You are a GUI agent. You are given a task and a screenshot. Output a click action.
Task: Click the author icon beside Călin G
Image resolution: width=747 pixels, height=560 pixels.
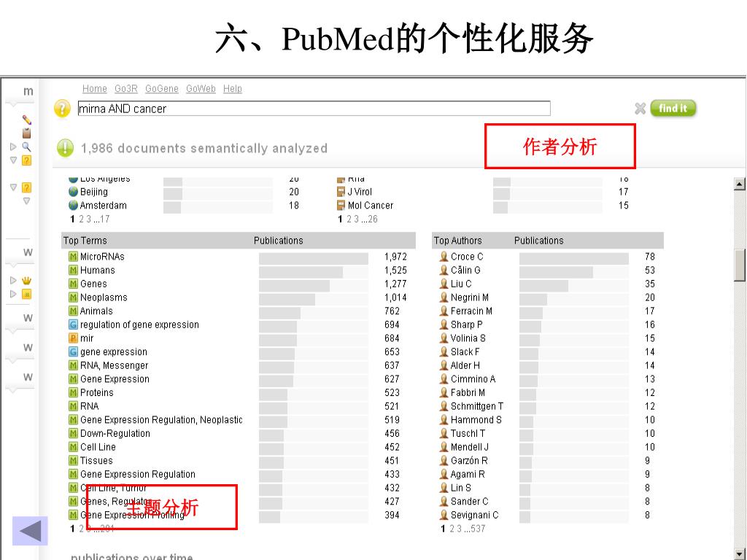pyautogui.click(x=444, y=270)
